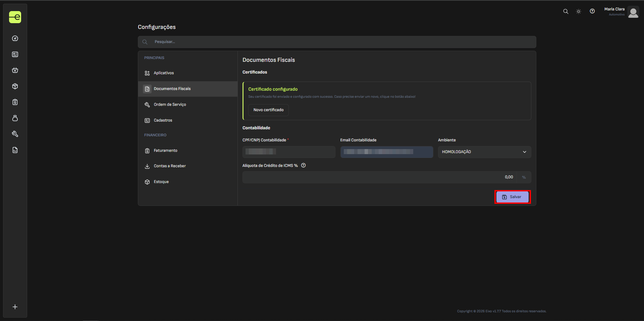The width and height of the screenshot is (644, 321).
Task: Go to Ordem de Serviço settings
Action: coord(170,105)
